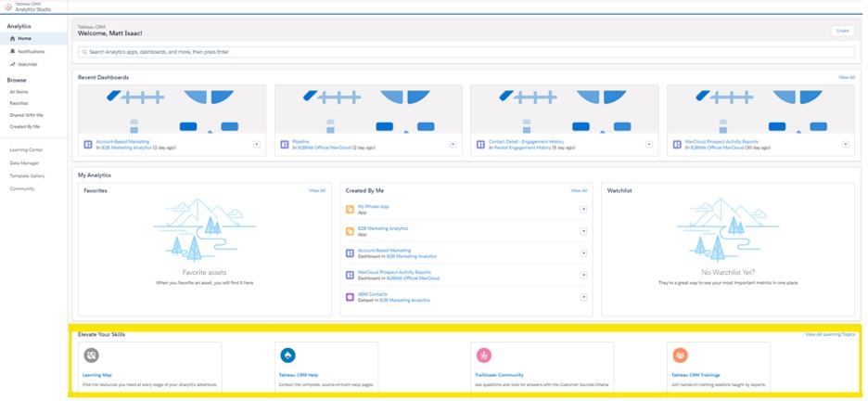
Task: Click Pipeline dashboard preview thumbnail
Action: point(368,110)
